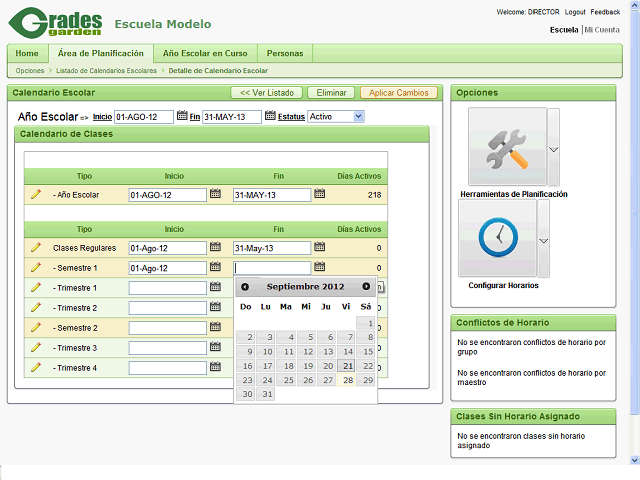
Task: Click Clases Regulares Fin field 31-May-13
Action: [272, 248]
